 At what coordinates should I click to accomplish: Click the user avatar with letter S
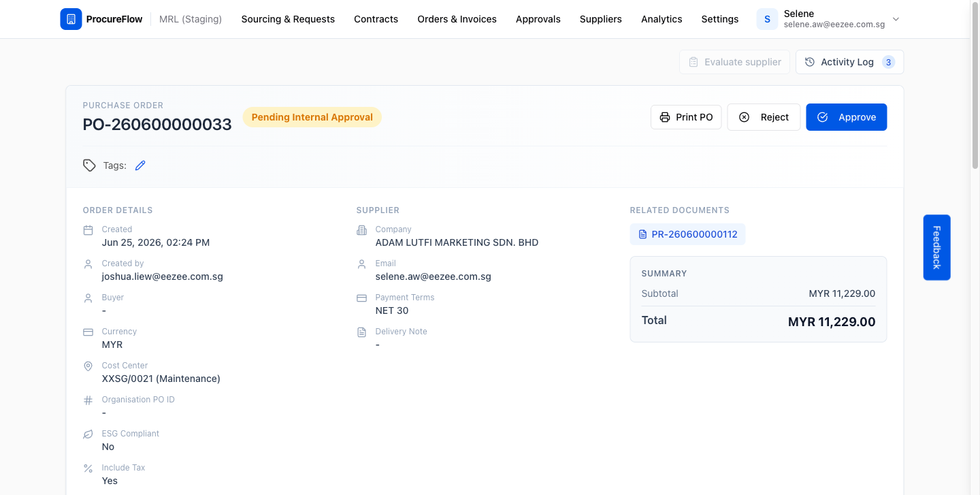767,19
